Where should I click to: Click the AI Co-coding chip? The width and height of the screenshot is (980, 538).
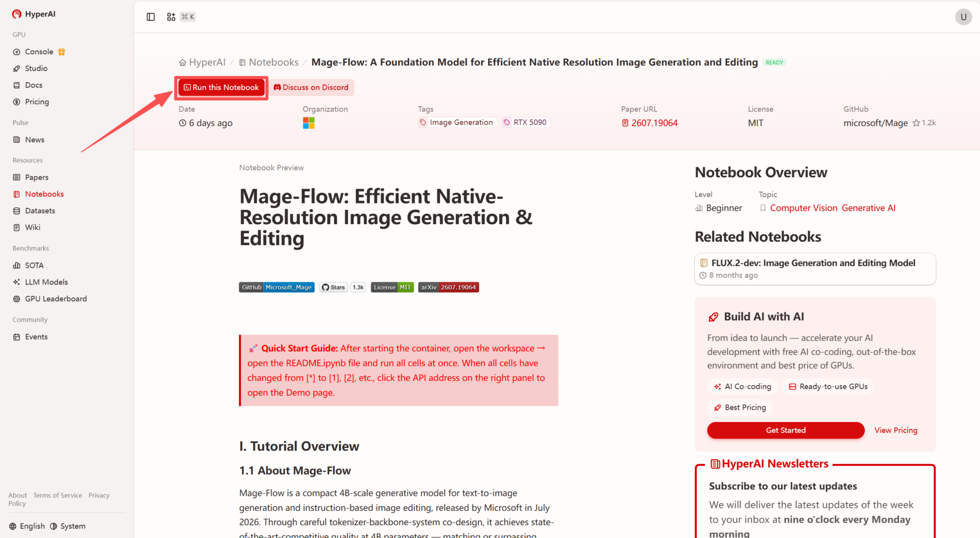(743, 387)
